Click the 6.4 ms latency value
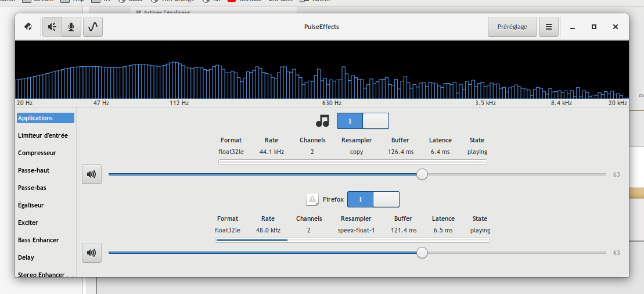644x294 pixels. [440, 152]
